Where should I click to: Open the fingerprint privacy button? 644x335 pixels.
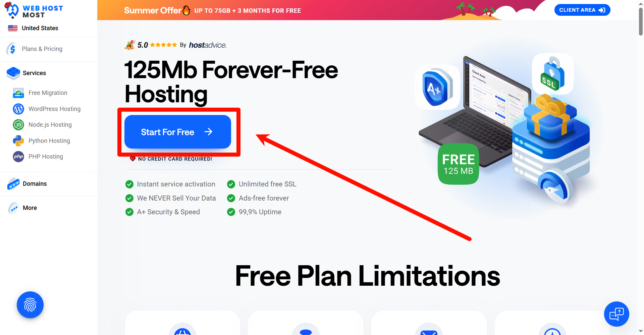click(x=30, y=305)
